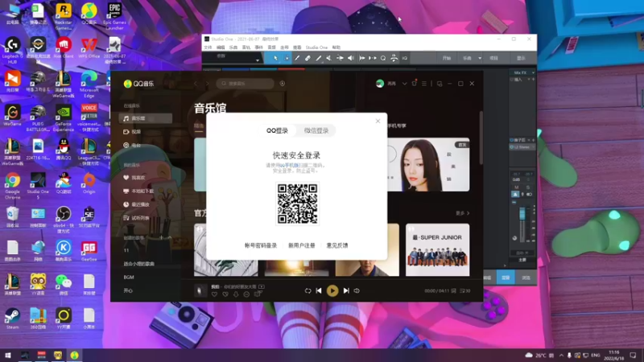Click the IQ button in Studio One toolbar
The width and height of the screenshot is (644, 362).
pos(405,58)
